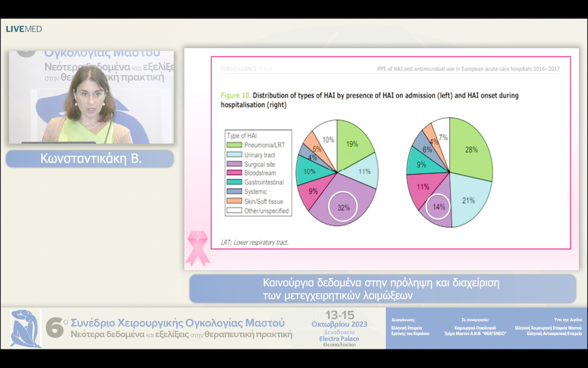The width and height of the screenshot is (588, 368).
Task: Click the large number 6 in footer
Action: tap(54, 329)
